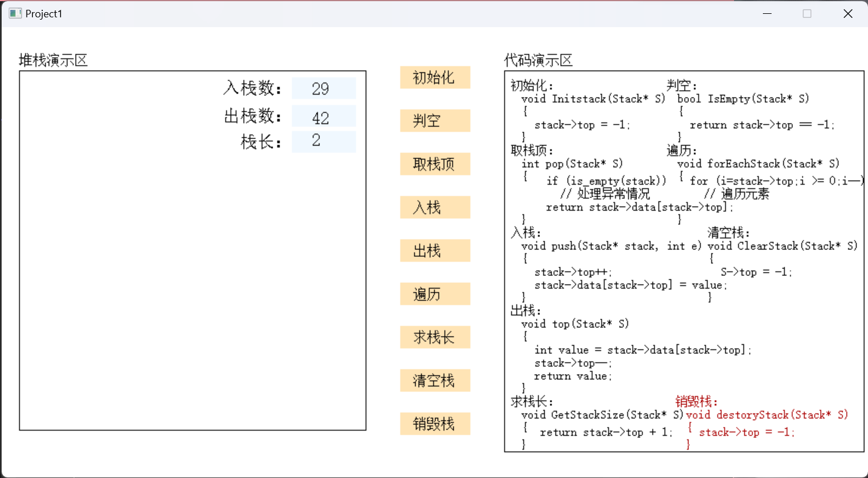
Task: Push an element with the 入栈 button
Action: pyautogui.click(x=435, y=207)
